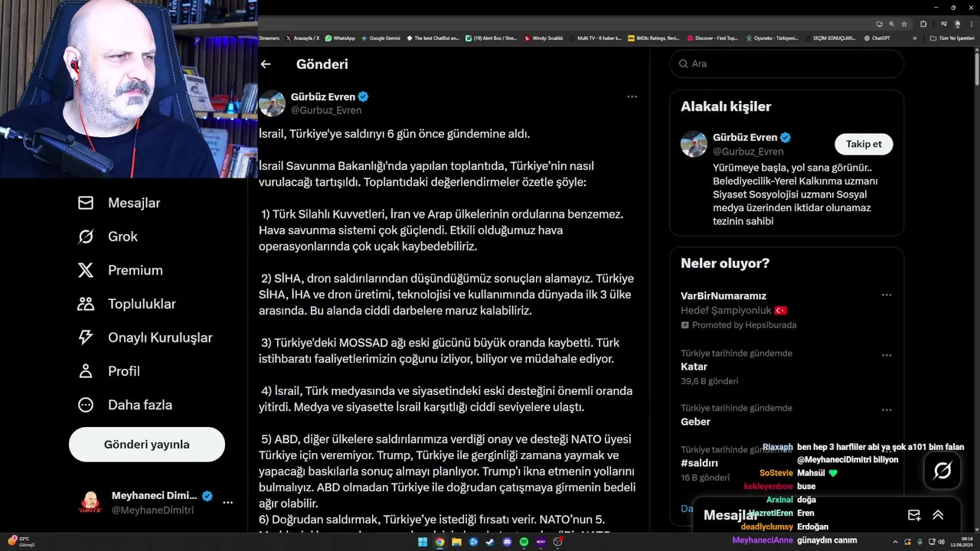Select Premium in the sidebar
Viewport: 980px width, 551px height.
click(x=120, y=270)
